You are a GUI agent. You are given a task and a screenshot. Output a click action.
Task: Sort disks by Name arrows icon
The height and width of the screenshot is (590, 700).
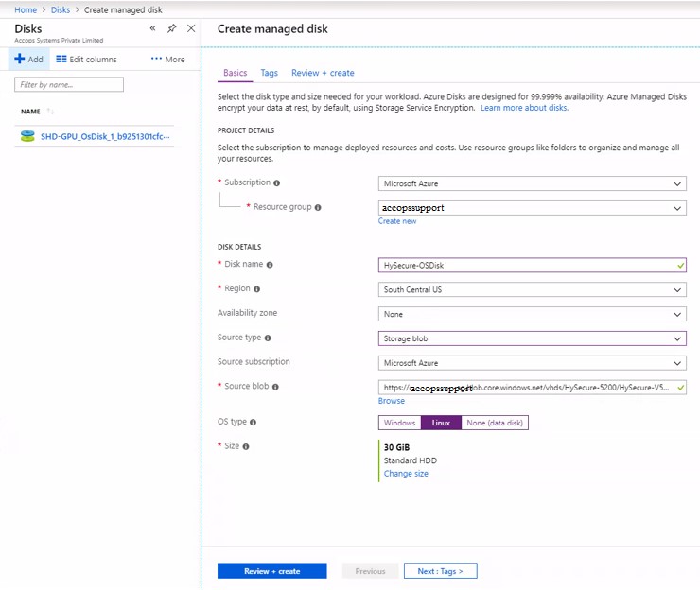50,112
